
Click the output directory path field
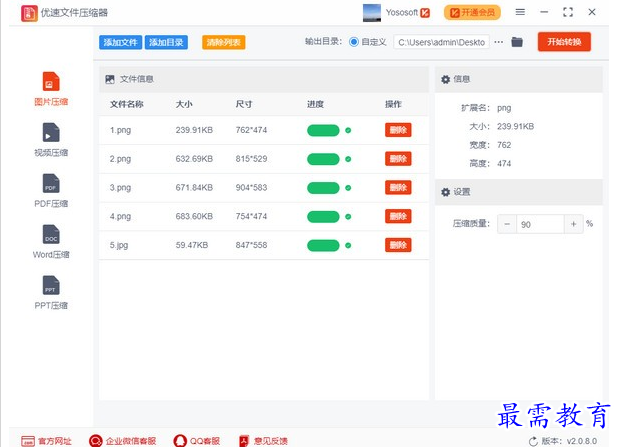pos(441,42)
